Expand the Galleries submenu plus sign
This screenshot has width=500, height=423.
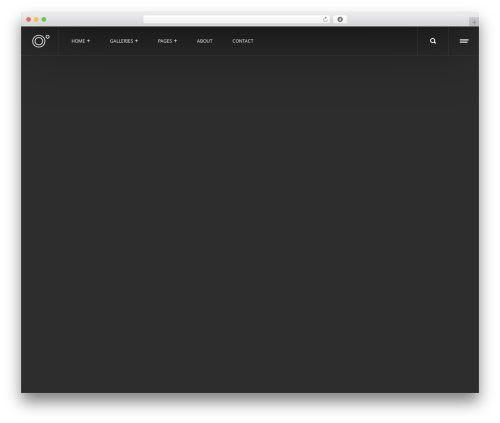(x=136, y=41)
